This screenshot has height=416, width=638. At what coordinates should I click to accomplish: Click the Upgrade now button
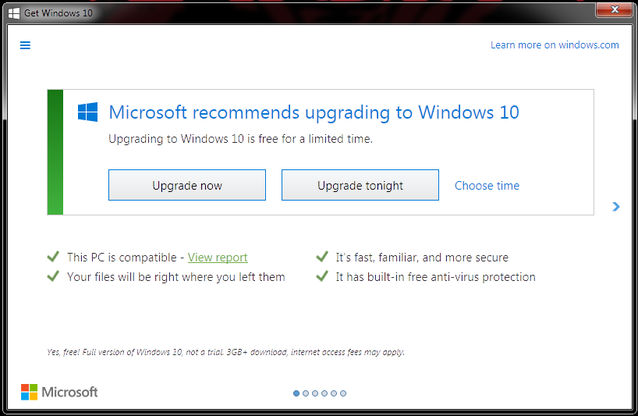coord(187,185)
